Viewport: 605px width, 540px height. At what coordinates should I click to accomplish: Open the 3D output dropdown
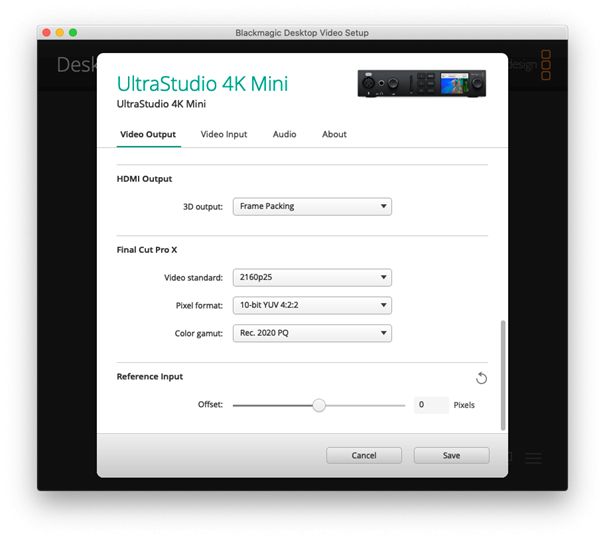tap(312, 206)
